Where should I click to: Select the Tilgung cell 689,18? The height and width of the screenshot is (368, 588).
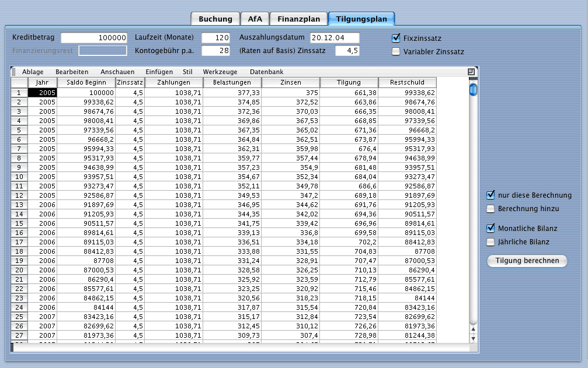[x=349, y=195]
